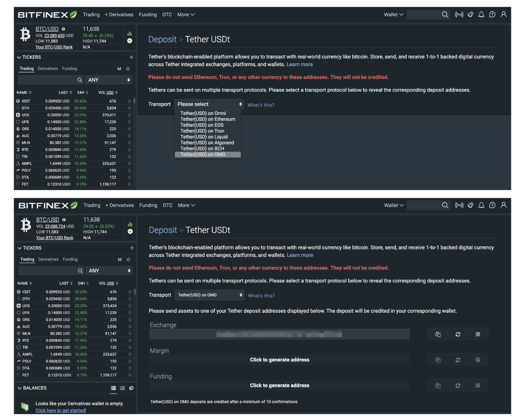Image resolution: width=527 pixels, height=420 pixels.
Task: Click BTC/USD info icon in bottom screenshot
Action: [64, 220]
